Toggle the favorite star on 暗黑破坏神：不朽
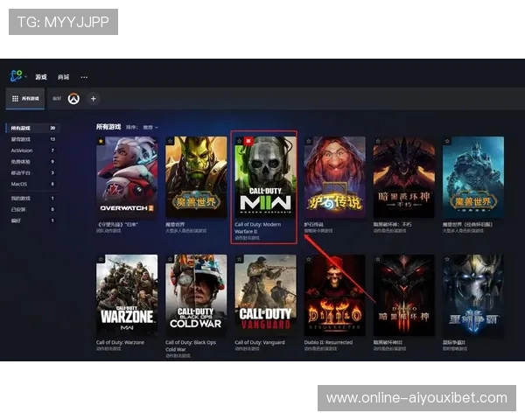 [378, 141]
